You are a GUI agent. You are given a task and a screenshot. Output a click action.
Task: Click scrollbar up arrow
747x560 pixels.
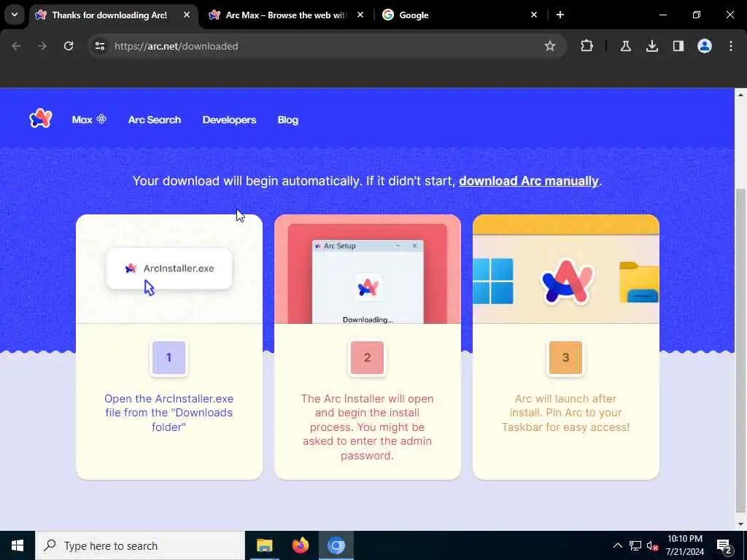(740, 95)
